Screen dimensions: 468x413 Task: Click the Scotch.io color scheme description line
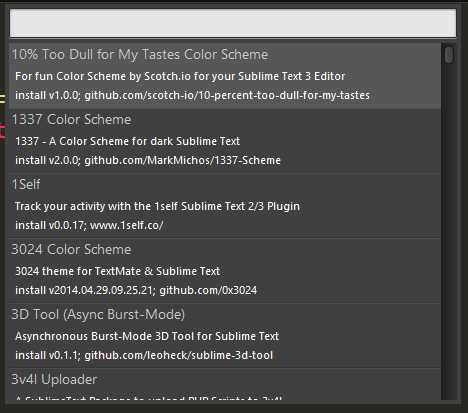point(180,76)
